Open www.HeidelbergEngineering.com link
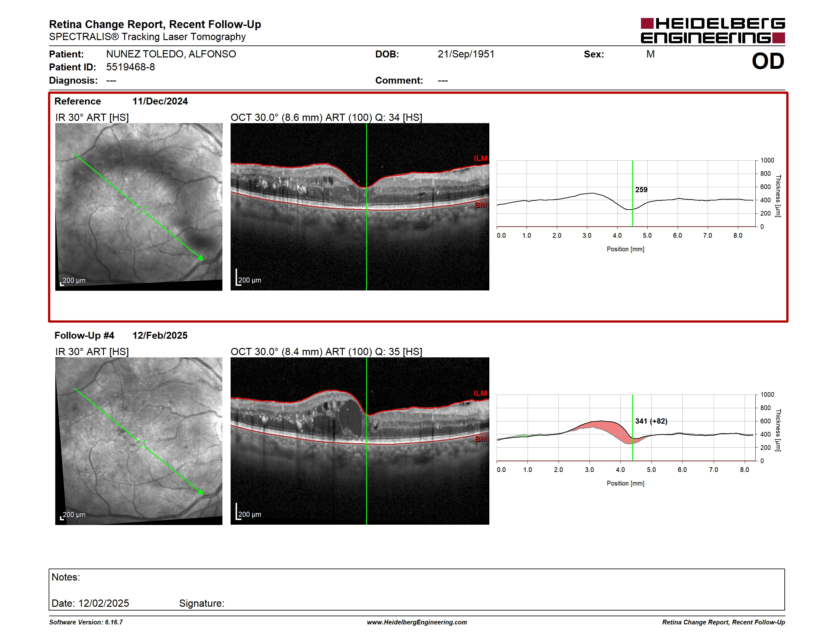 click(417, 622)
